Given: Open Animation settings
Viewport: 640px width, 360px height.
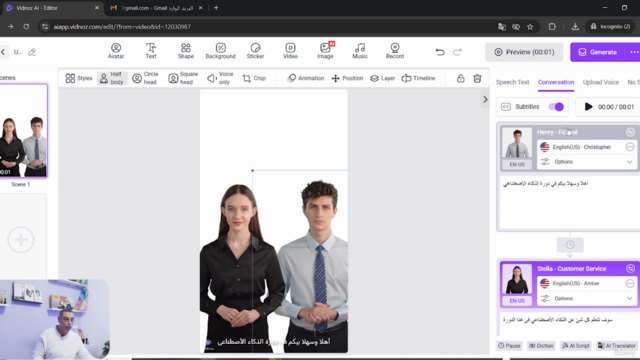Looking at the screenshot, I should [306, 78].
